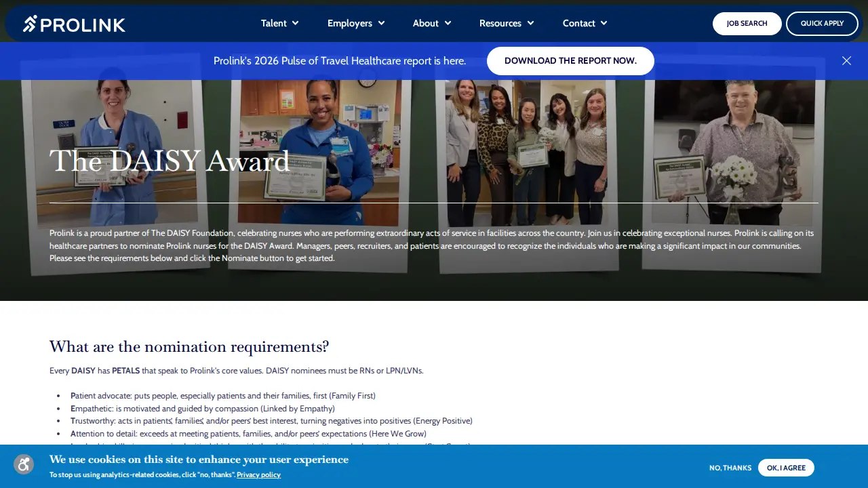Click the man holding flowers photo
This screenshot has height=488, width=868.
[735, 163]
